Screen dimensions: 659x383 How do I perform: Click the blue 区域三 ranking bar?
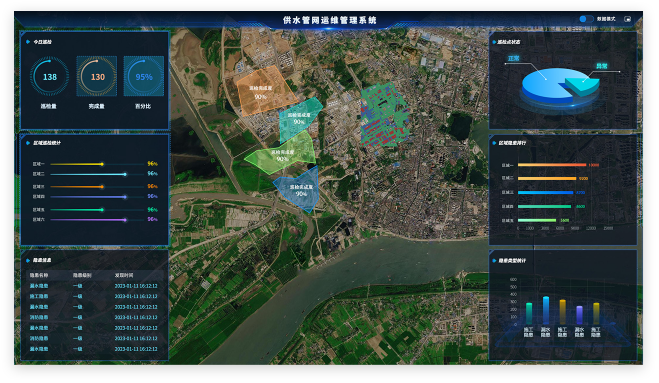546,193
